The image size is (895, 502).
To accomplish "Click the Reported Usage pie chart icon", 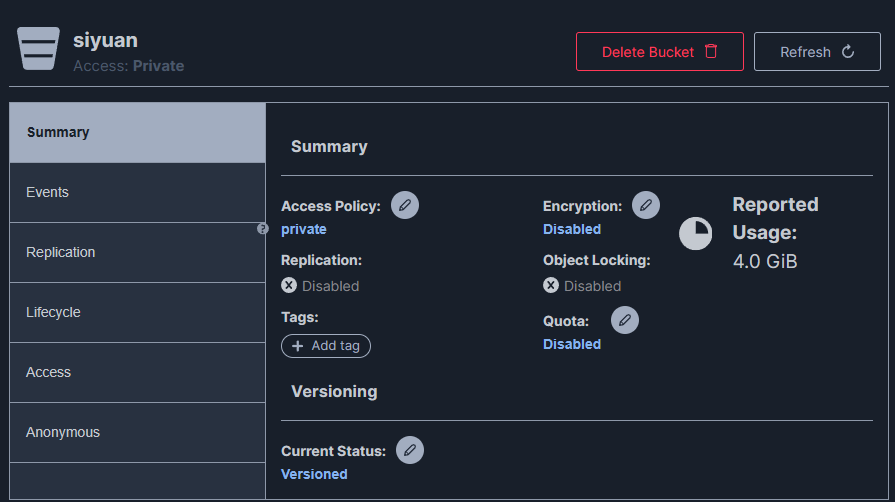I will (x=696, y=233).
